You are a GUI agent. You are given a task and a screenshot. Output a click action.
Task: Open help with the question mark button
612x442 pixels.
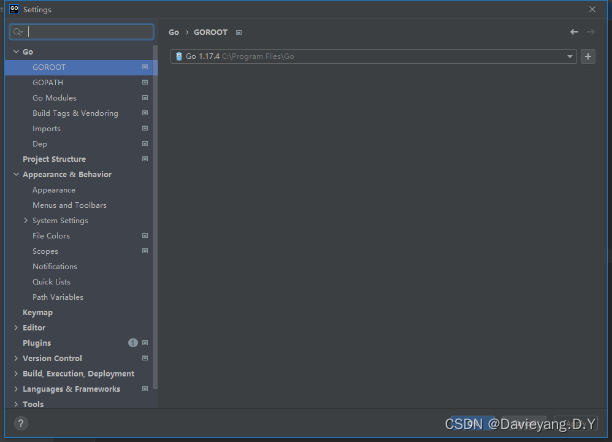click(x=21, y=423)
